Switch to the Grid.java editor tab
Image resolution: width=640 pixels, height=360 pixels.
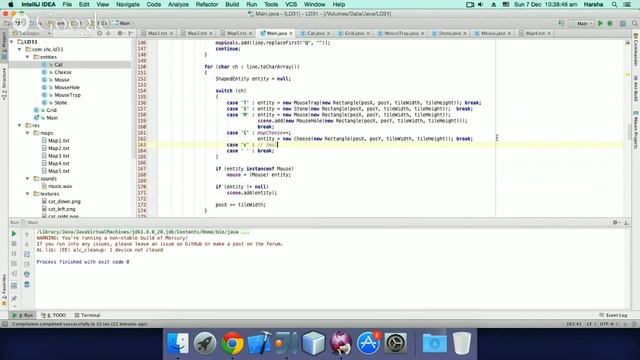pos(353,33)
